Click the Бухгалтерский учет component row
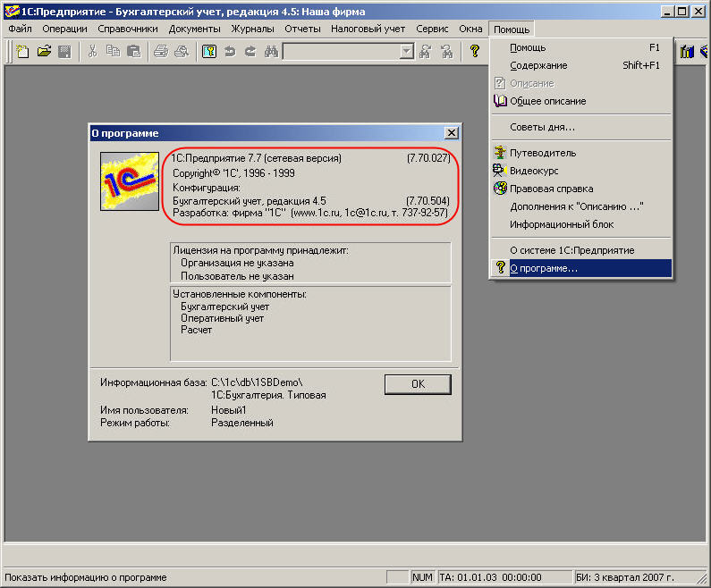This screenshot has height=588, width=711. [x=224, y=307]
